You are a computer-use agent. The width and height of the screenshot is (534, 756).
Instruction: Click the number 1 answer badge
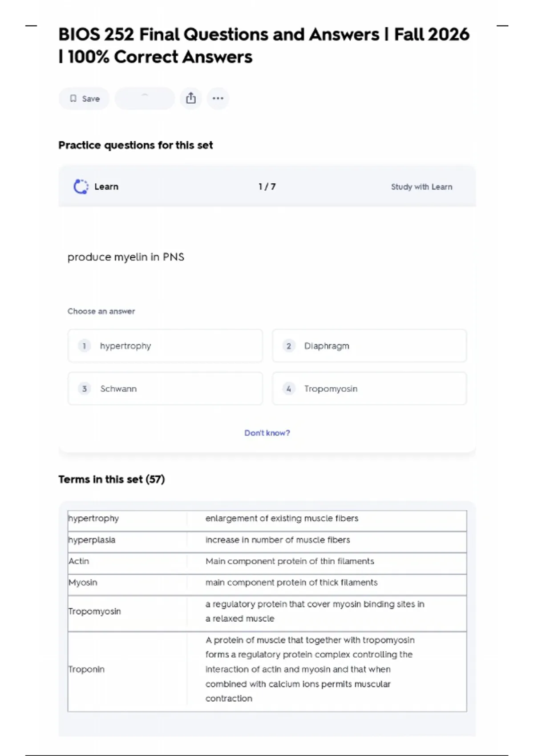tap(84, 346)
